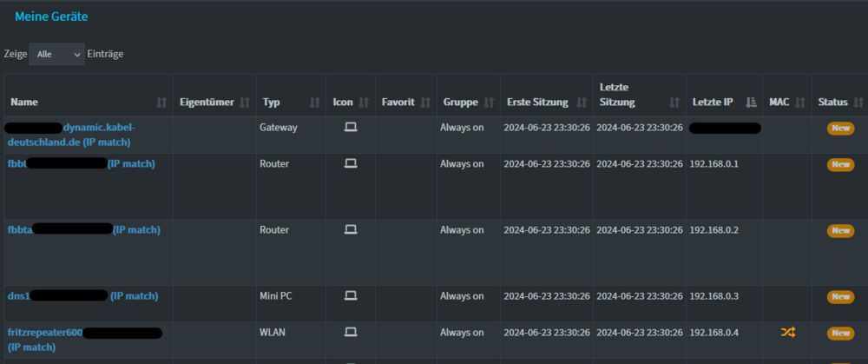This screenshot has height=364, width=868.
Task: Sort by MAC column sort icon
Action: [800, 103]
